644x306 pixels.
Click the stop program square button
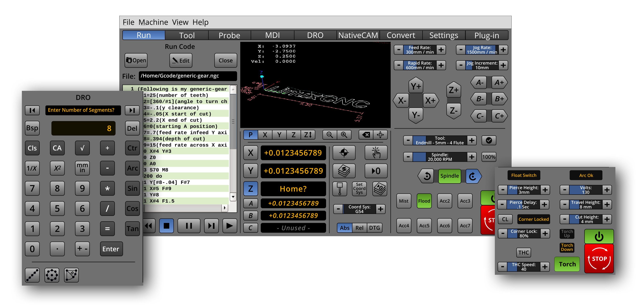pos(167,226)
